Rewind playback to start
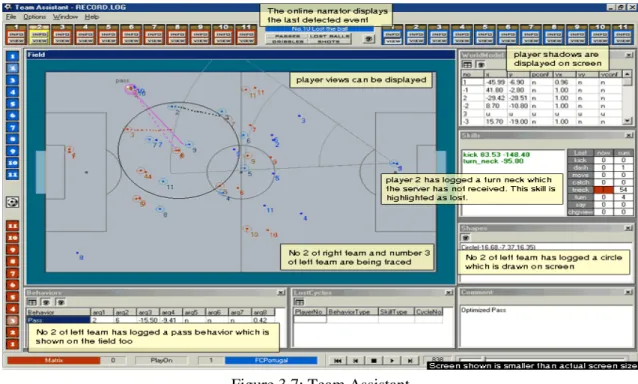This screenshot has width=638, height=384. pos(337,360)
